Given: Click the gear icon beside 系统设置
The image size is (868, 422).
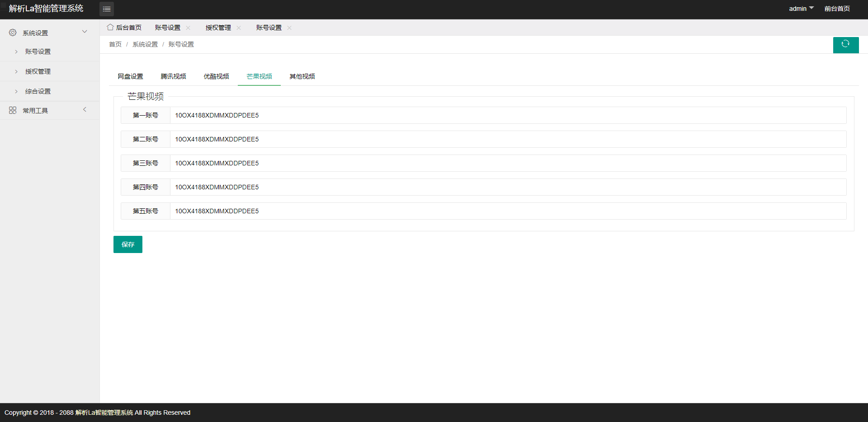Looking at the screenshot, I should [x=13, y=33].
